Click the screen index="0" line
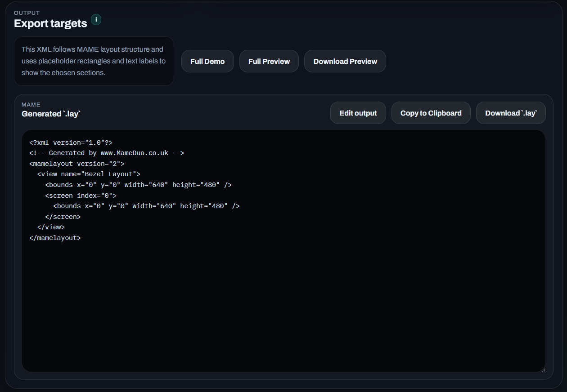This screenshot has height=392, width=567. tap(81, 196)
